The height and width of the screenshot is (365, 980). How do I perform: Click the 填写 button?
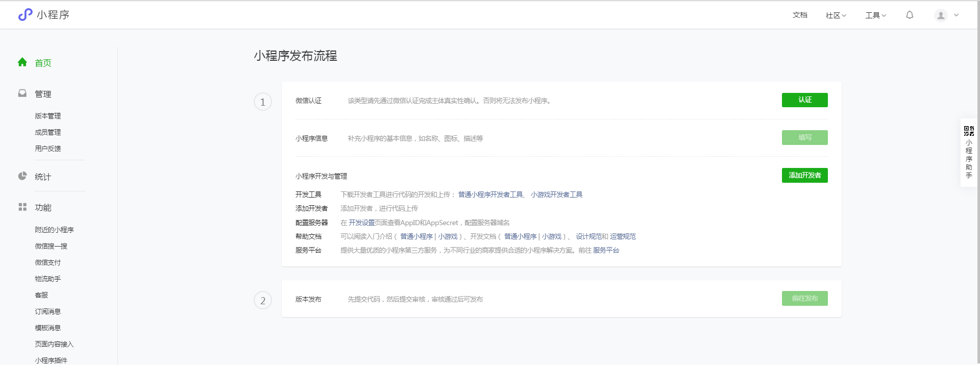[x=804, y=138]
